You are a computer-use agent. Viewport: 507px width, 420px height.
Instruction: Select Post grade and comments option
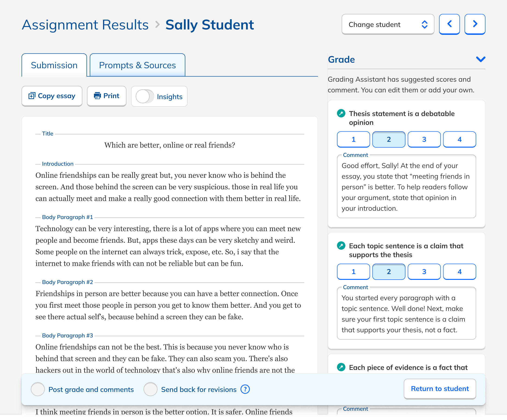click(x=38, y=389)
